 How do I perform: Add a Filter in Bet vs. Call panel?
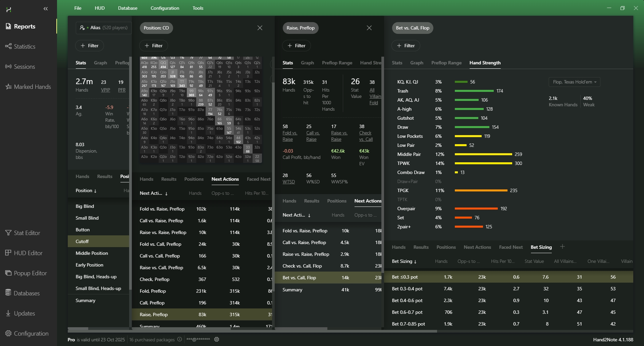406,46
